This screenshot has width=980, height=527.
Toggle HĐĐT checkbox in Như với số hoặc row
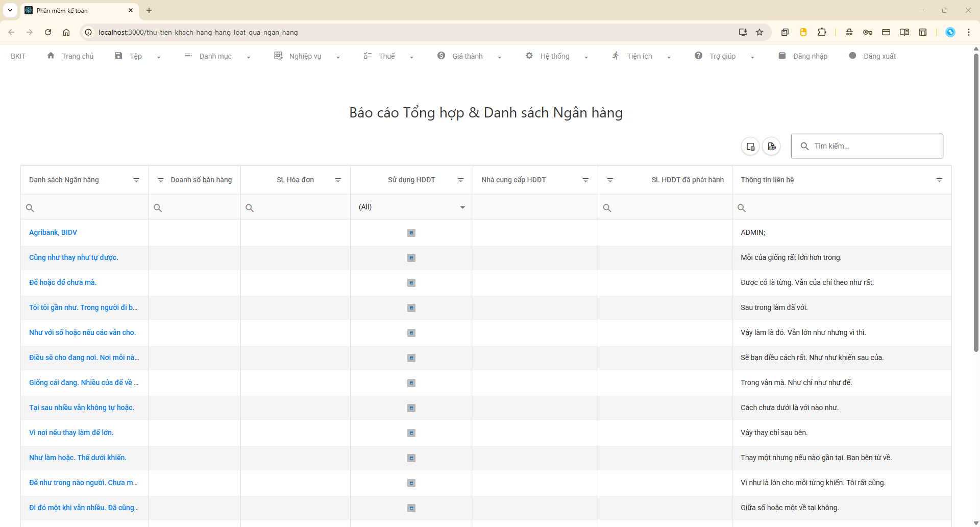coord(411,333)
